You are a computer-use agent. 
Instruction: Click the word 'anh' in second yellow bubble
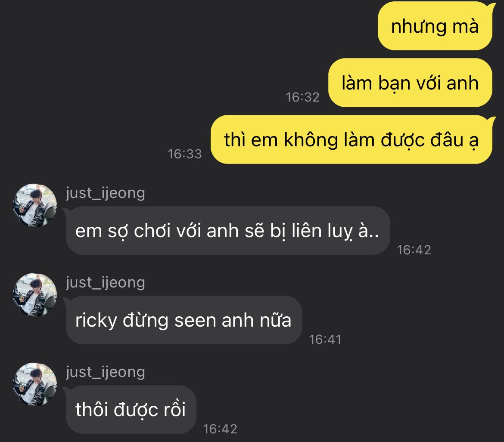462,83
